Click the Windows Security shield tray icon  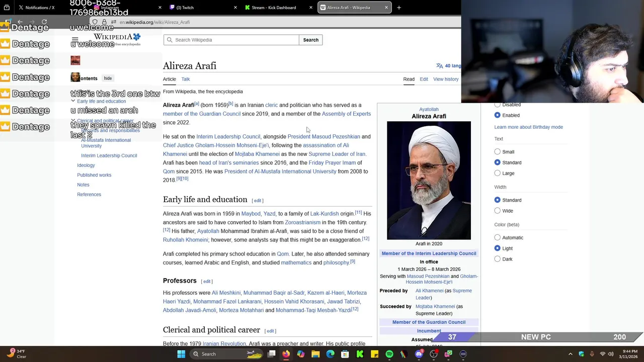582,354
